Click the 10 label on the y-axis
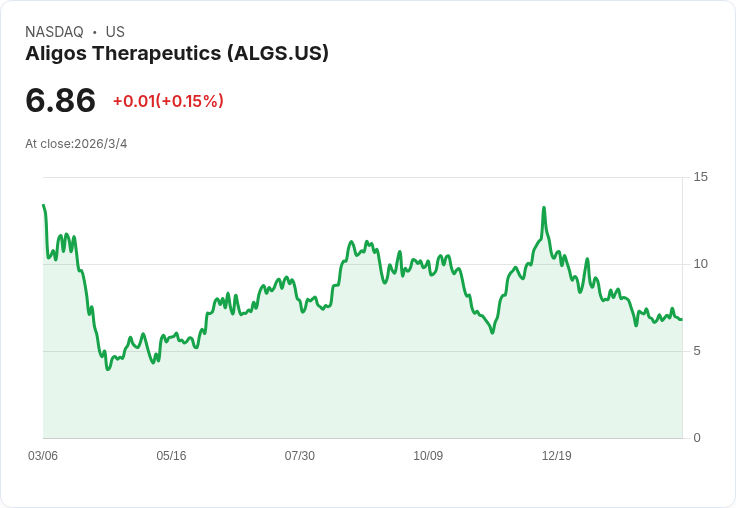Image resolution: width=736 pixels, height=508 pixels. pos(700,264)
